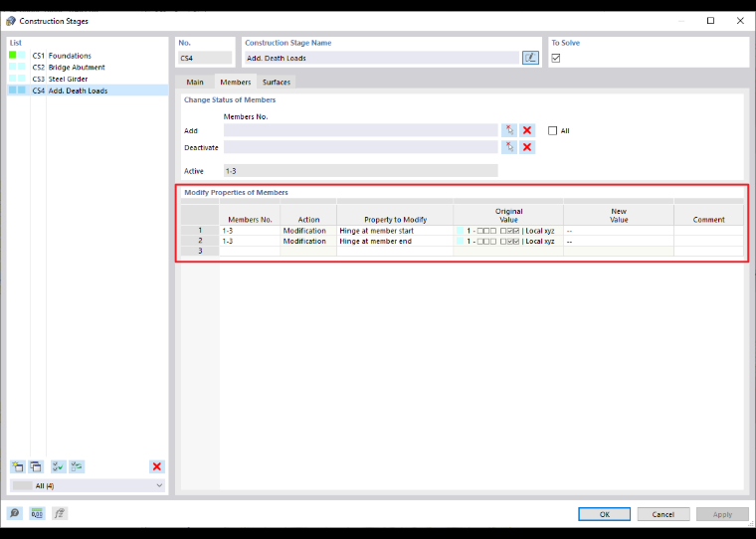756x539 pixels.
Task: Click the Add Members No. input field
Action: (361, 130)
